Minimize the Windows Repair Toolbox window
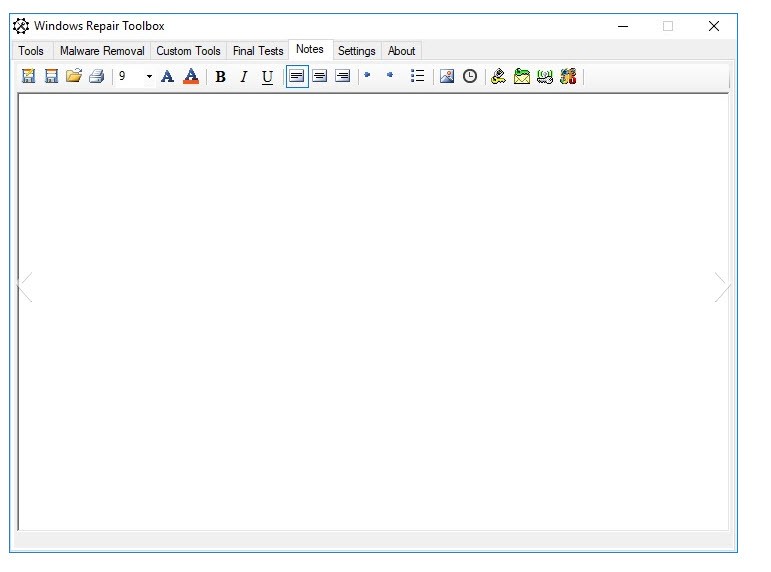Viewport: 771px width, 572px height. [623, 26]
